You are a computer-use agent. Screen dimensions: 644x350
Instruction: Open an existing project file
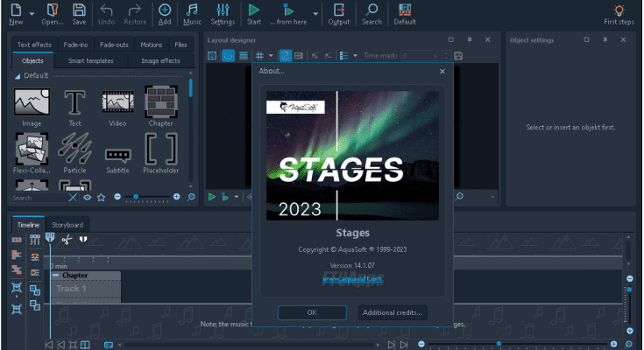[x=53, y=14]
